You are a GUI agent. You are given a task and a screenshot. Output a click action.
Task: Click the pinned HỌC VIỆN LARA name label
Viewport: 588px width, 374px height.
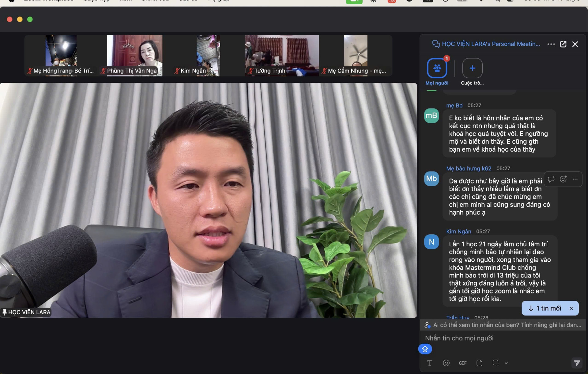point(26,312)
